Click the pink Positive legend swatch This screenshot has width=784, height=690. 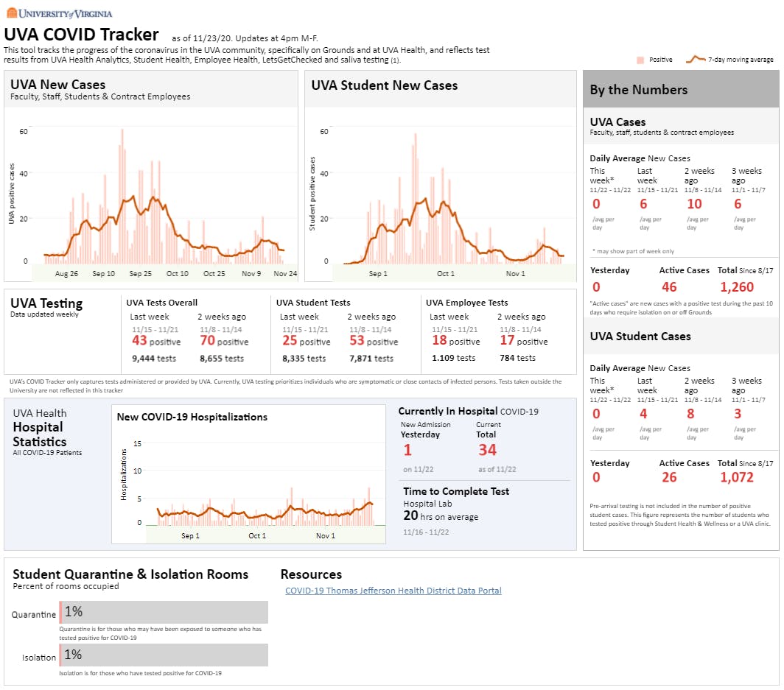click(640, 60)
